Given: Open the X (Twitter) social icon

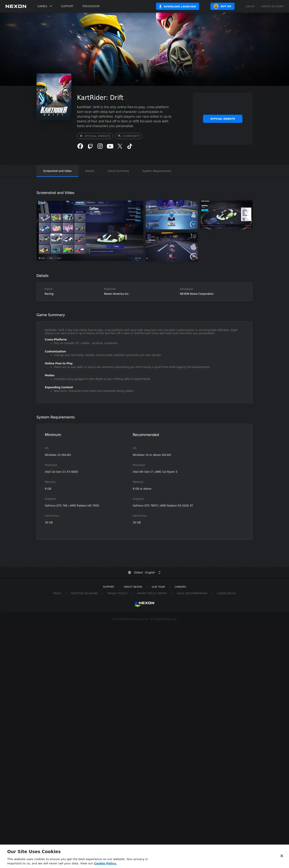Looking at the screenshot, I should (120, 146).
